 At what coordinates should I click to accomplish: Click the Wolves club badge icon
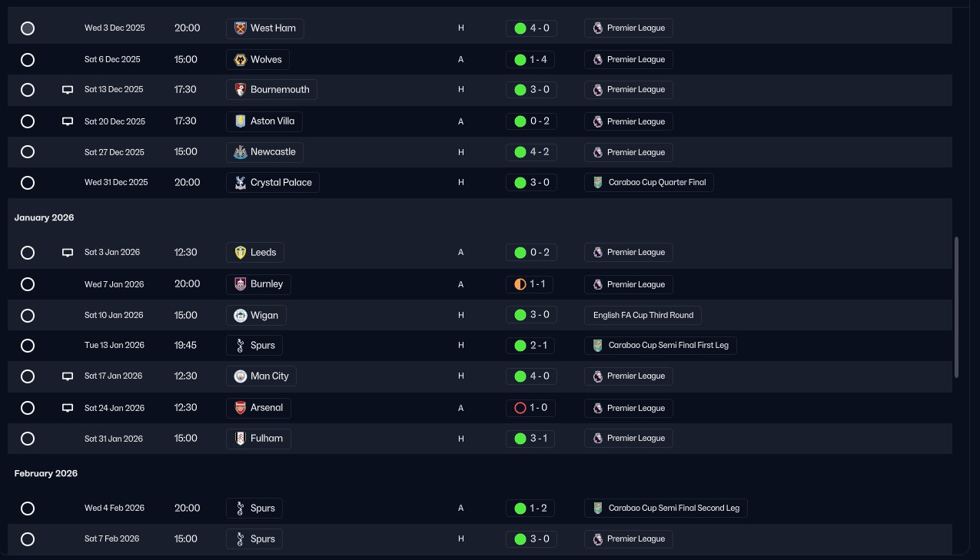pyautogui.click(x=241, y=59)
